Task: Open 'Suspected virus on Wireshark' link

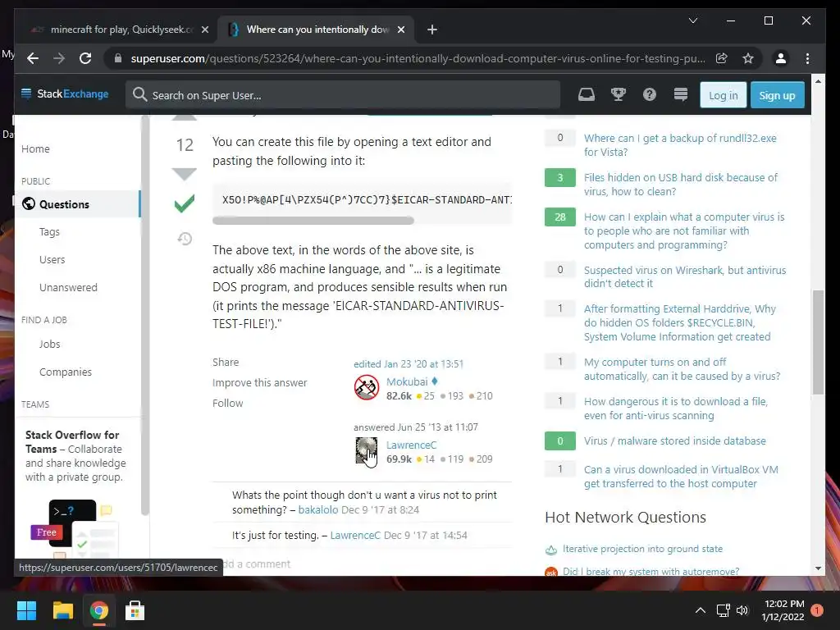Action: (x=685, y=276)
